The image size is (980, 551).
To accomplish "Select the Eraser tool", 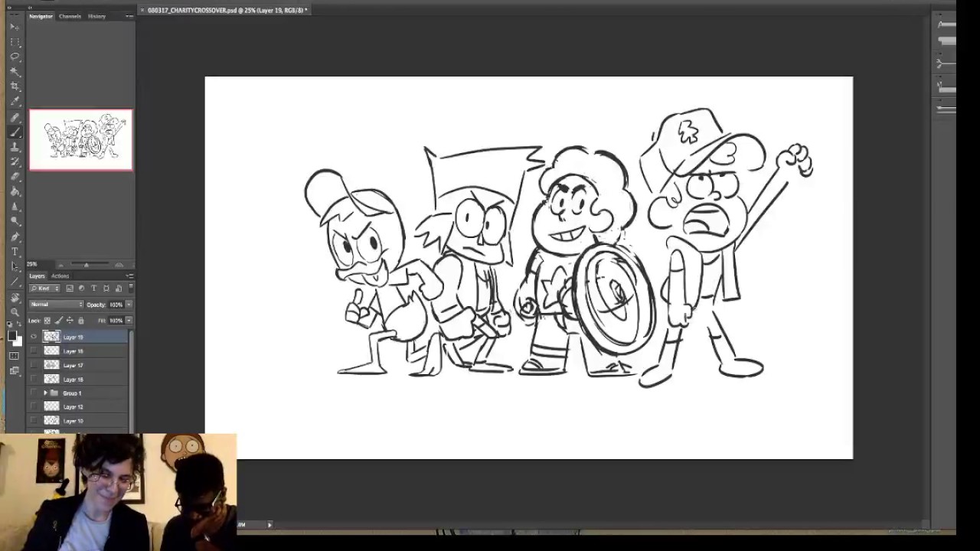I will click(x=15, y=177).
